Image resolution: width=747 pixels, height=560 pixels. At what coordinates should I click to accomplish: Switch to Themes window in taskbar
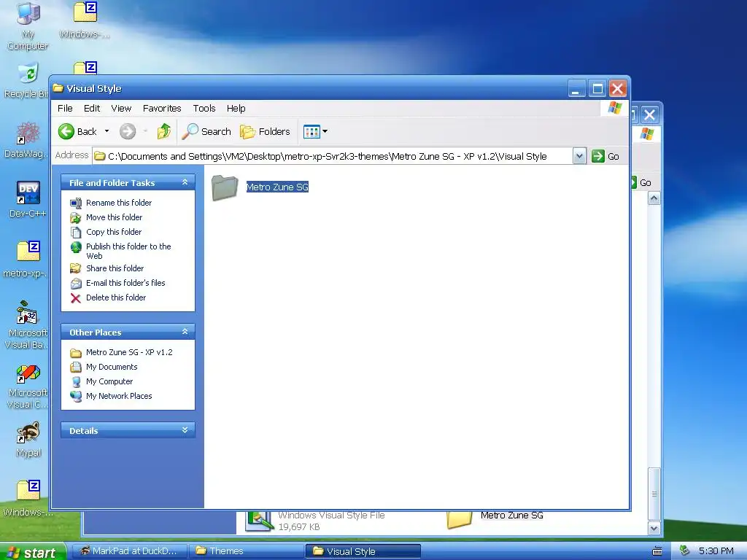pyautogui.click(x=246, y=551)
